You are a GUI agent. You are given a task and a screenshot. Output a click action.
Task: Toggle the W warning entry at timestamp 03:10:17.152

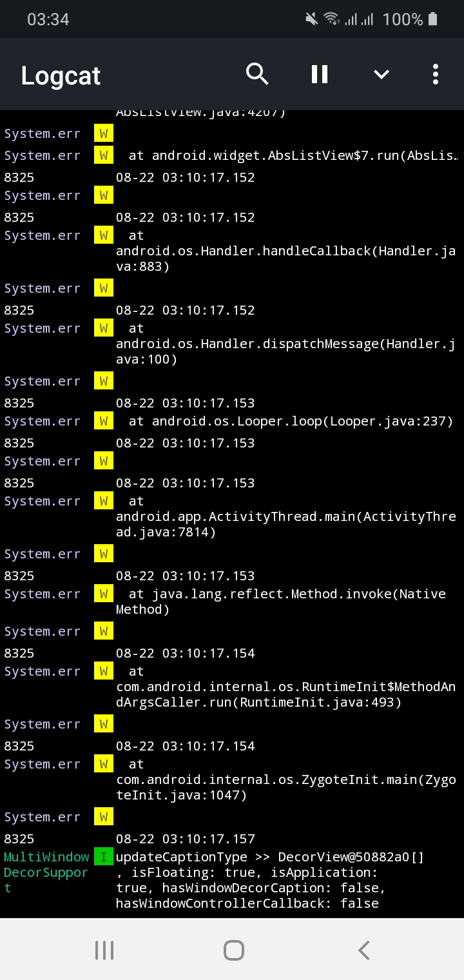[103, 195]
